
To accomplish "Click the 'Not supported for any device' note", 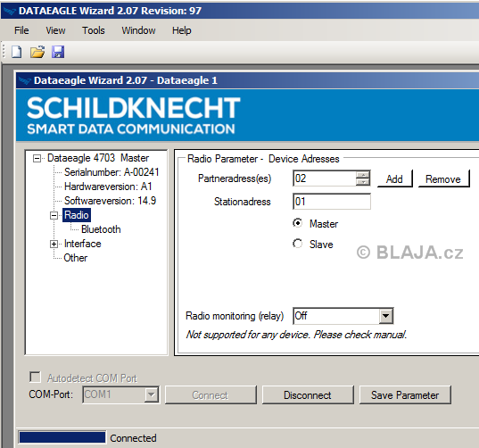I will tap(296, 335).
